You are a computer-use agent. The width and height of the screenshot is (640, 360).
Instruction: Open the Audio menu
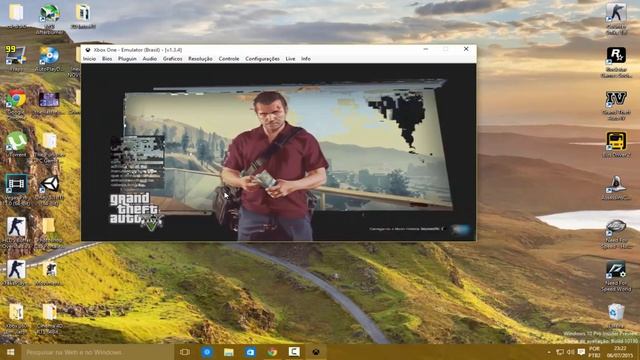point(149,59)
